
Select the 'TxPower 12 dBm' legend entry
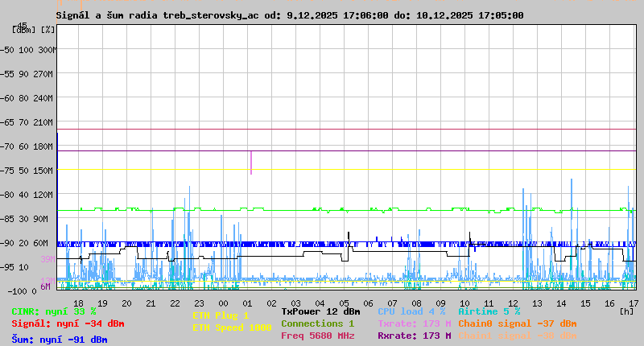[x=320, y=311]
